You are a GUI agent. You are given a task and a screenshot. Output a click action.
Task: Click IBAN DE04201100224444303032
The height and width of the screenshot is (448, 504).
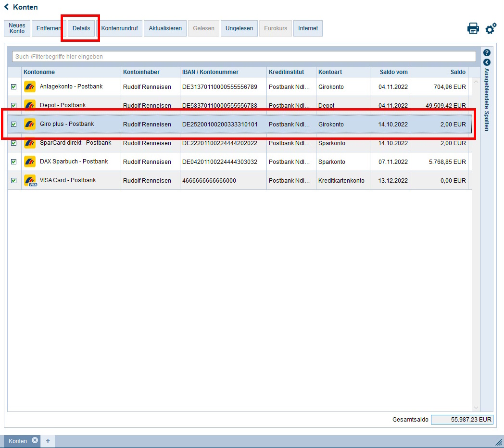[x=219, y=162]
